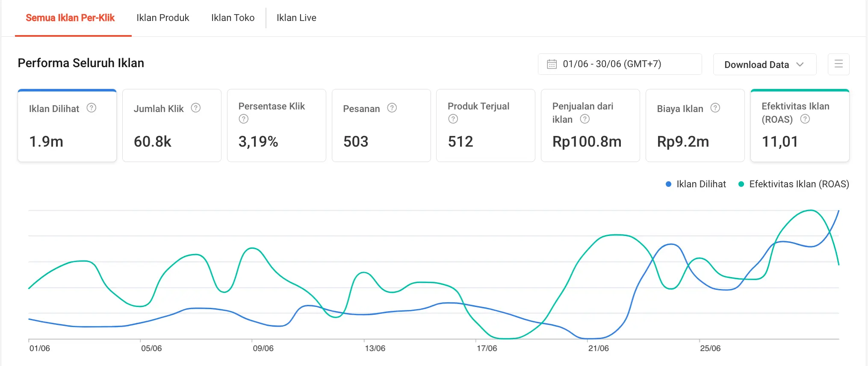The width and height of the screenshot is (868, 366).
Task: Open the date range picker 01/06 - 30/06
Action: point(620,64)
